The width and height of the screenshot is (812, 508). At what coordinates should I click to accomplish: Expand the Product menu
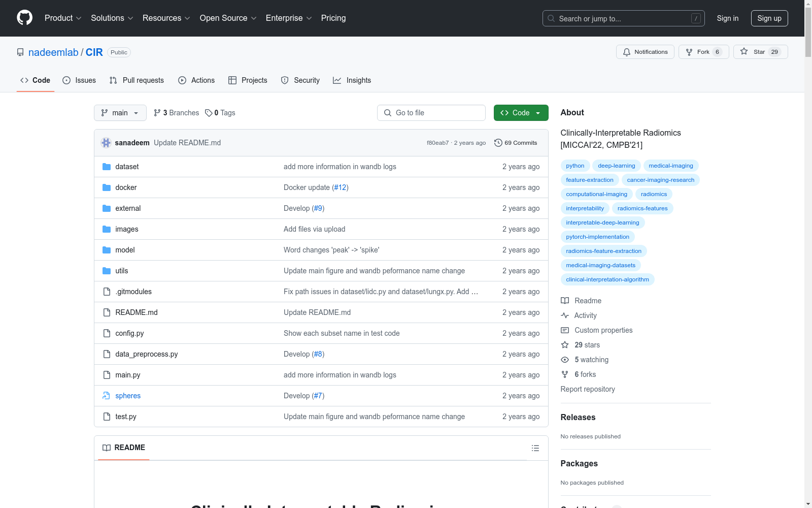coord(63,18)
